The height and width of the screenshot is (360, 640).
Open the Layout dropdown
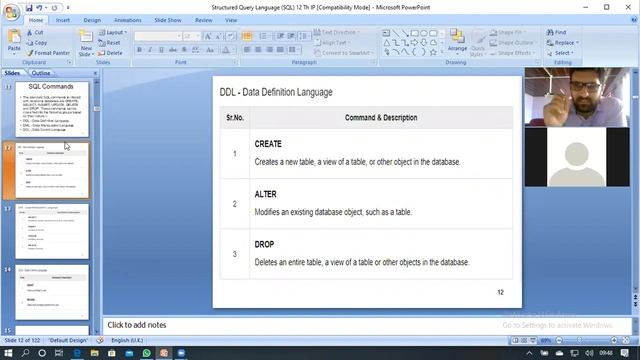pos(113,32)
